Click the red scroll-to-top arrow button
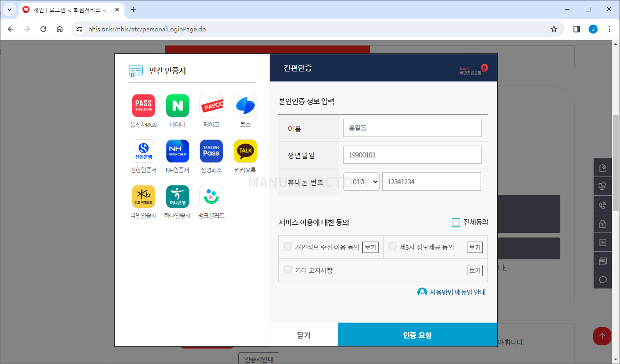Viewport: 620px width, 364px height. [x=602, y=336]
